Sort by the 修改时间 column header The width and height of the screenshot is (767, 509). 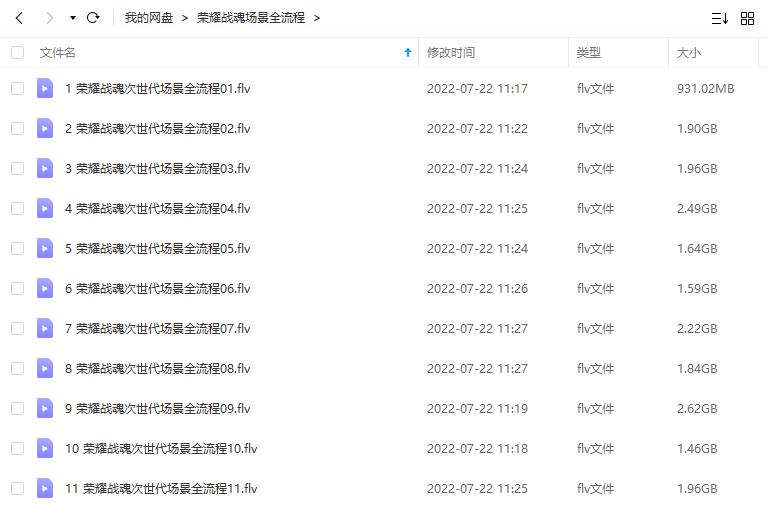pos(451,52)
